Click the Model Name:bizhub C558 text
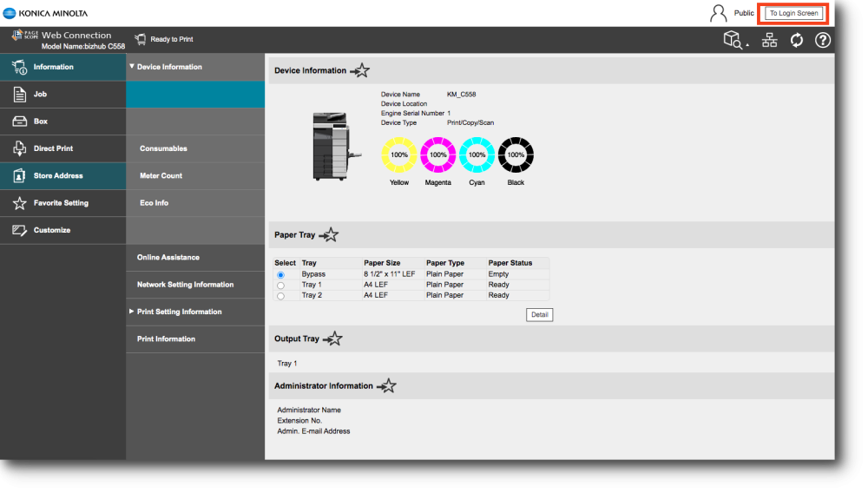The image size is (868, 493). tap(83, 47)
